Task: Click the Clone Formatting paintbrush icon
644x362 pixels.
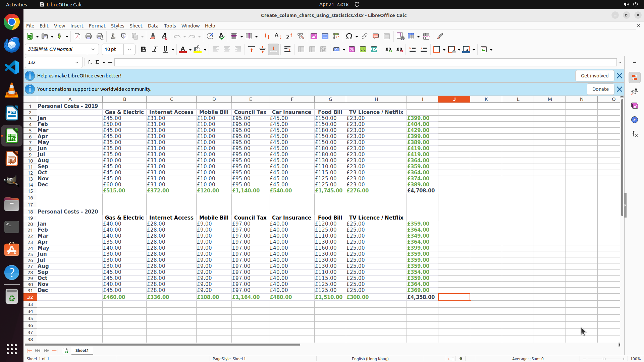Action: 153,36
